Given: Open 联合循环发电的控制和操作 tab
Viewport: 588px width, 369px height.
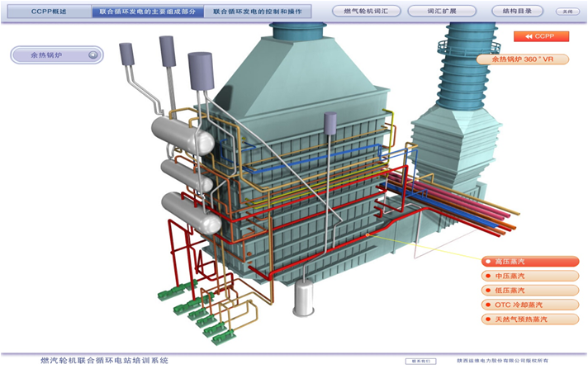Looking at the screenshot, I should tap(263, 12).
